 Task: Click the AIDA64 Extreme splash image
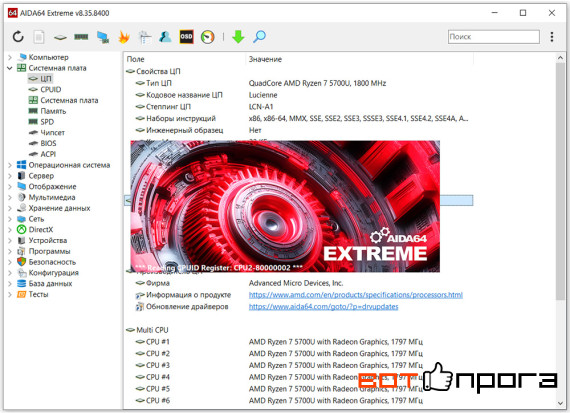285,206
